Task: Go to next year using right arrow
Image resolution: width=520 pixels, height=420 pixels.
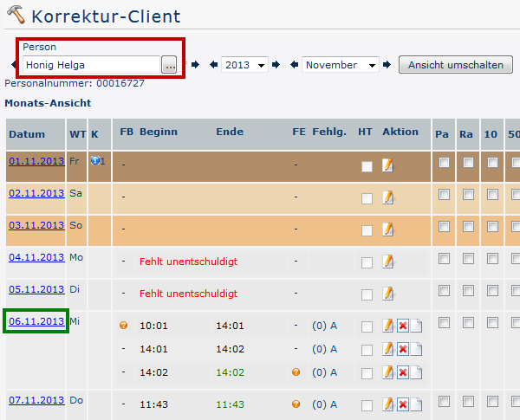Action: [276, 65]
